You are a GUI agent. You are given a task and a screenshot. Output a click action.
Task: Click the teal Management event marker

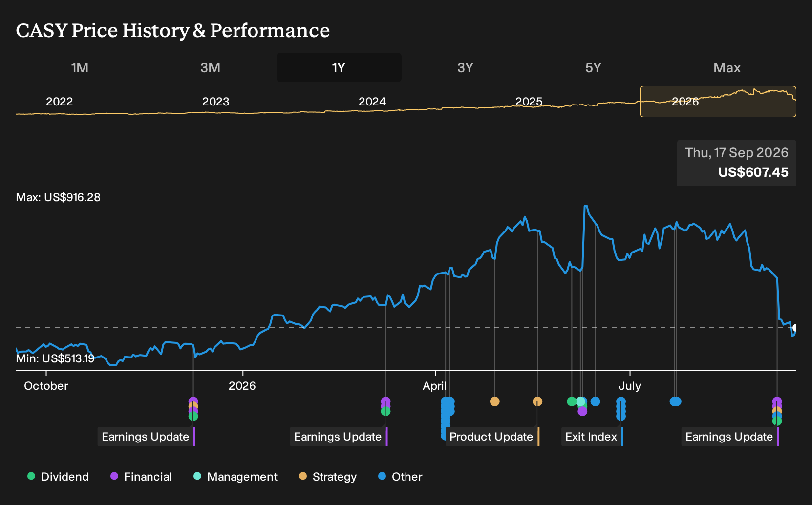pyautogui.click(x=580, y=401)
